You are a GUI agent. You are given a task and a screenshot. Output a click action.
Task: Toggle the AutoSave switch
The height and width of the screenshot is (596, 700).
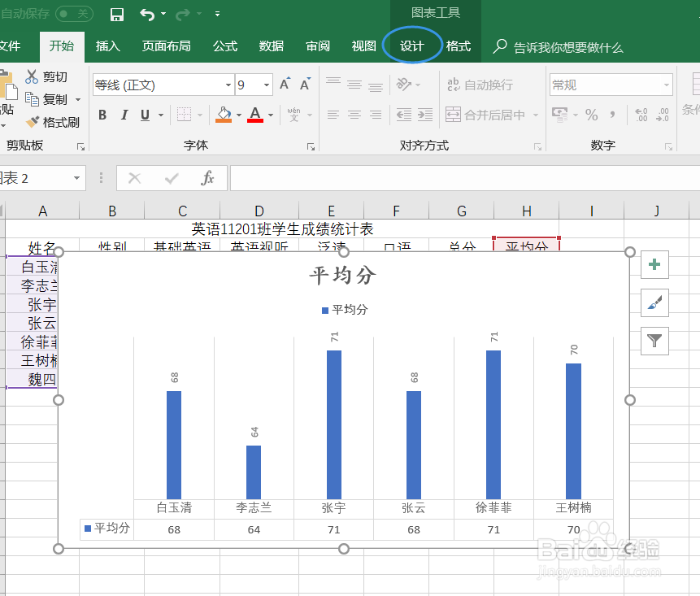(x=74, y=14)
